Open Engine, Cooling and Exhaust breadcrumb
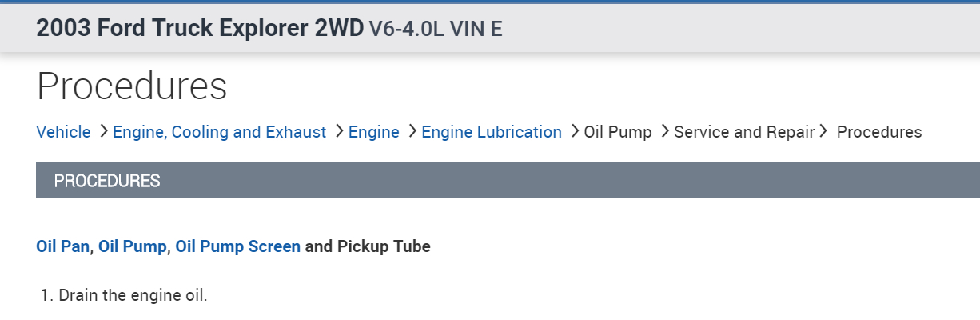980x320 pixels. point(219,132)
